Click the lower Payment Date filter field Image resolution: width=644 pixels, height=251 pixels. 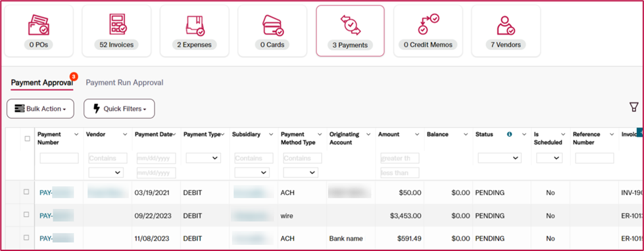[x=156, y=173]
